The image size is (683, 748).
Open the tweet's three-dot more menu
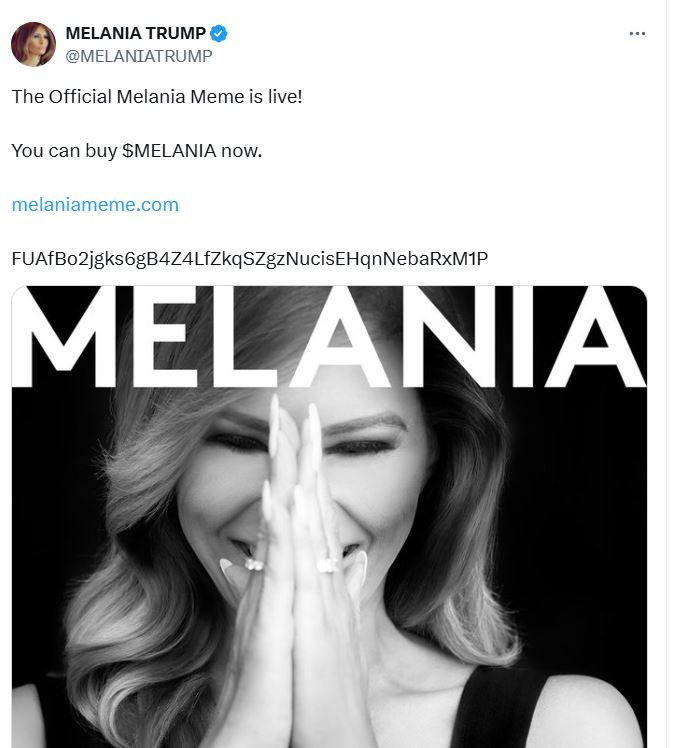pyautogui.click(x=637, y=33)
